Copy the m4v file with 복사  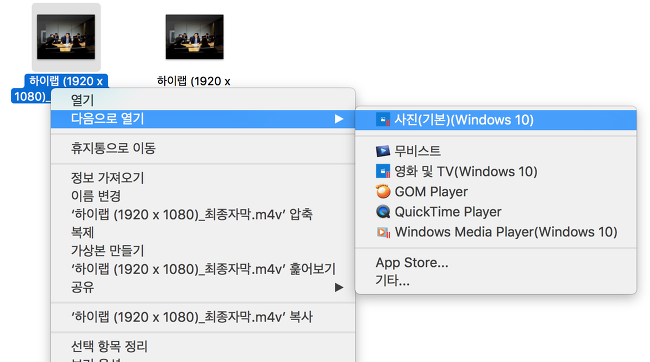[x=203, y=317]
